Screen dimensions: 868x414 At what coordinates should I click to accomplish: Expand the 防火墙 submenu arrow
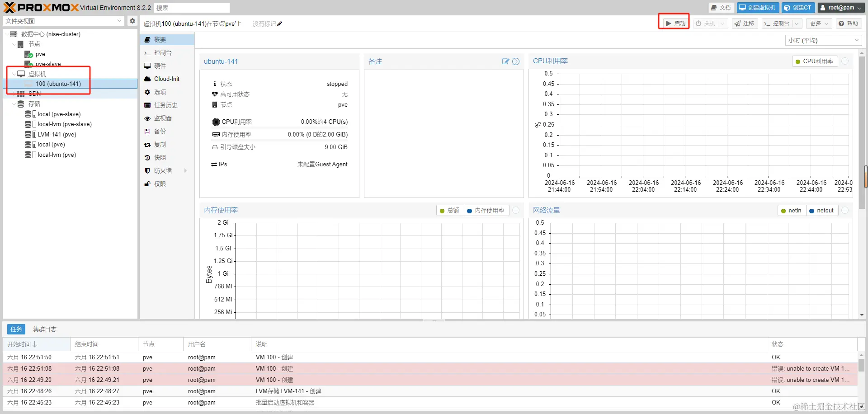(185, 171)
